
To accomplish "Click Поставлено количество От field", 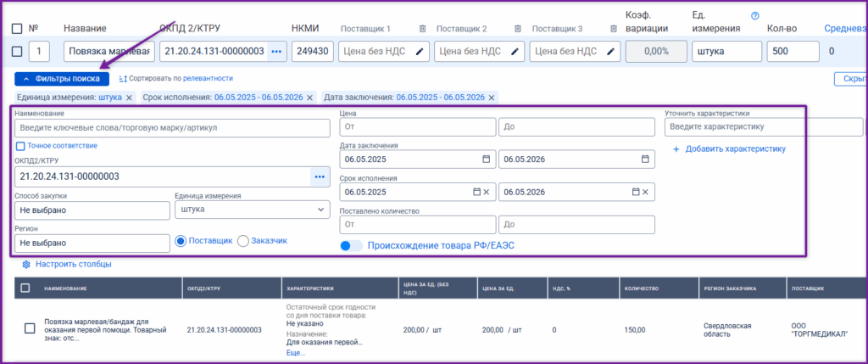I will (418, 224).
